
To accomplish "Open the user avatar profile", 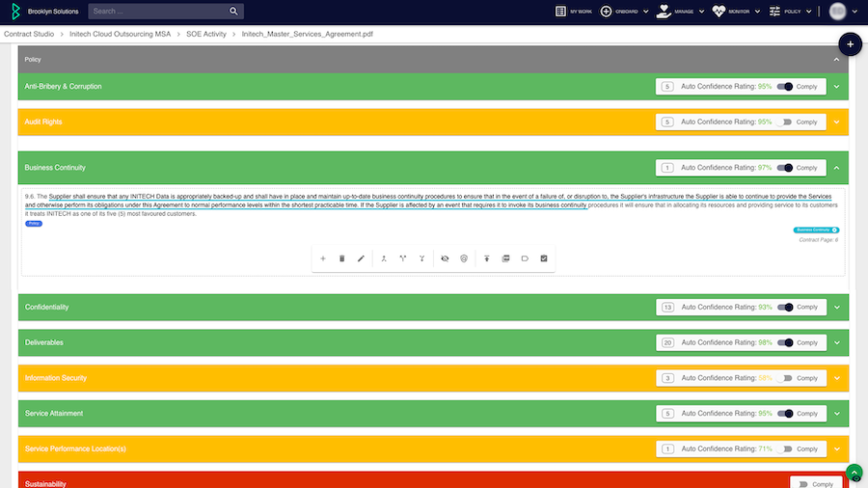I will click(x=837, y=11).
